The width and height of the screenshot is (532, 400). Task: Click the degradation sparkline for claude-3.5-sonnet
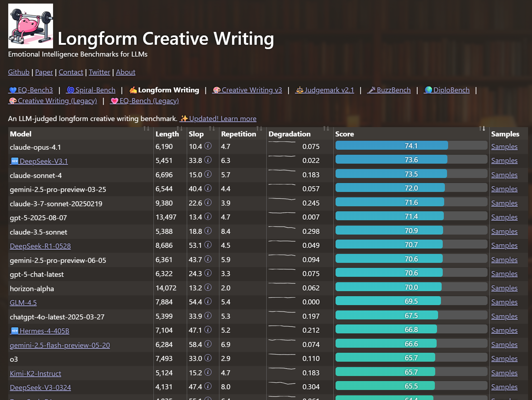click(282, 228)
